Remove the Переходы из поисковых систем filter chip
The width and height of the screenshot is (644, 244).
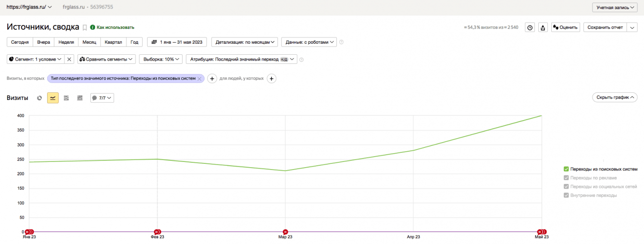(x=199, y=78)
